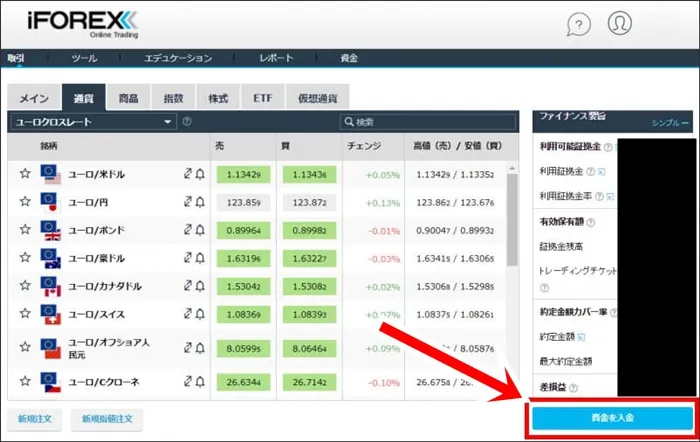Viewport: 700px width, 442px height.
Task: Open the レポート menu
Action: pyautogui.click(x=277, y=58)
